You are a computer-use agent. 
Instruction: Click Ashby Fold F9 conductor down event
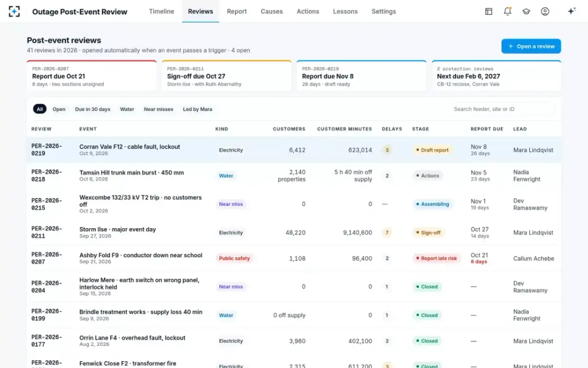tap(141, 255)
